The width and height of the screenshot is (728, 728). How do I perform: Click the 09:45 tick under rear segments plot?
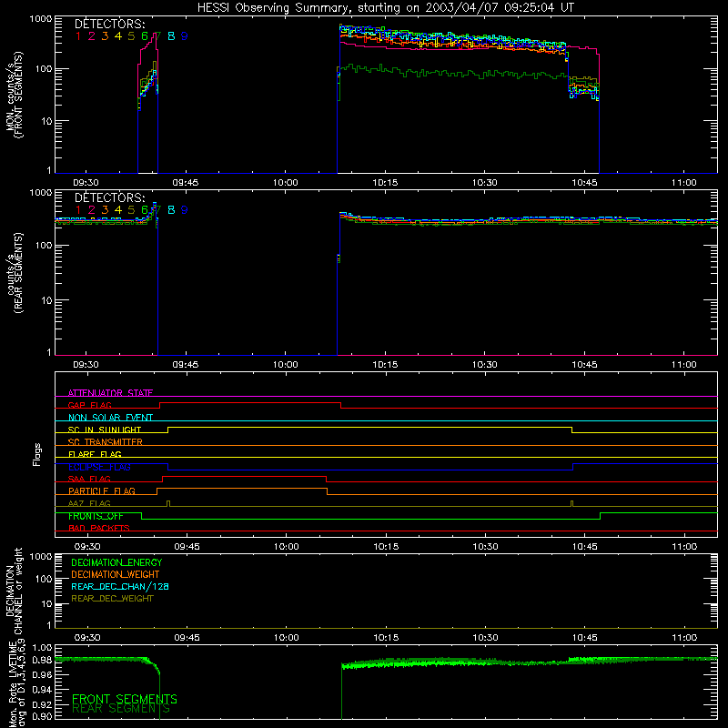point(186,365)
